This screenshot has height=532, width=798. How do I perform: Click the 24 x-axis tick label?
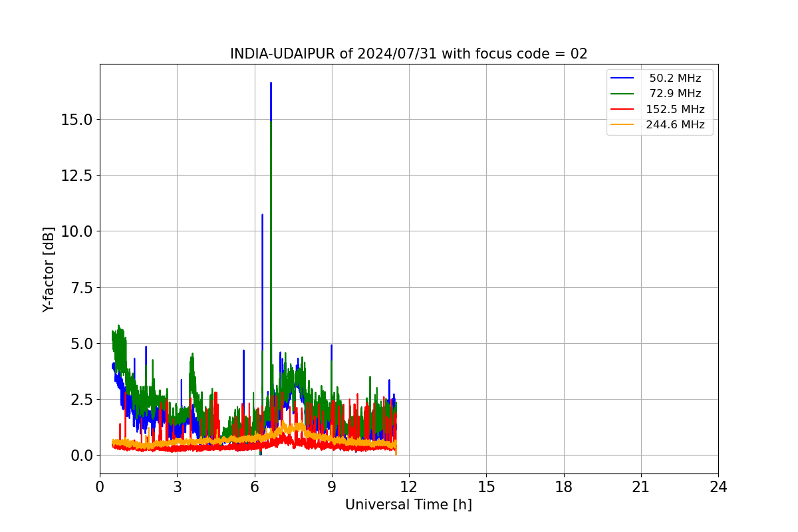click(x=718, y=487)
